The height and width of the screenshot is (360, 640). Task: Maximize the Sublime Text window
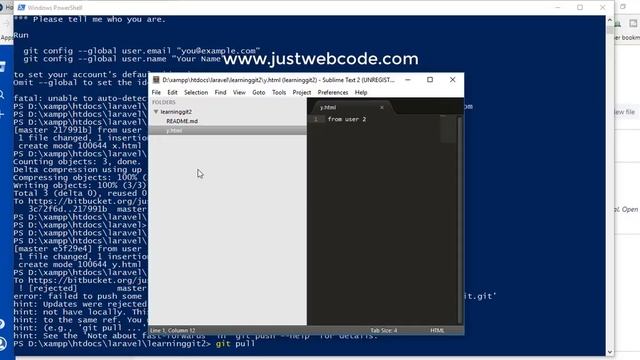[430, 80]
